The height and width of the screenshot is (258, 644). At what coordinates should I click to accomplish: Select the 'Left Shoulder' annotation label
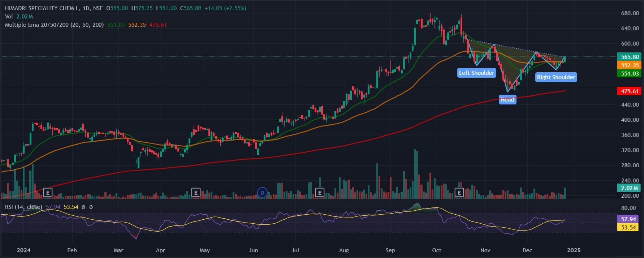coord(476,73)
